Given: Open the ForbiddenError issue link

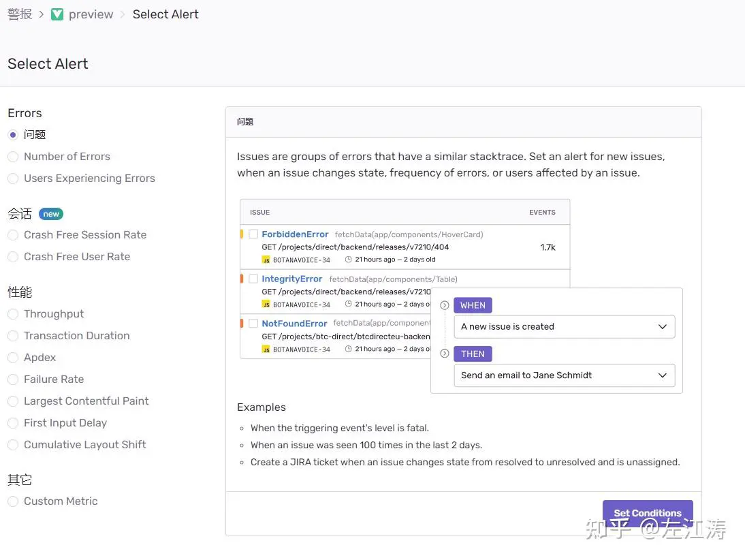Looking at the screenshot, I should click(295, 234).
